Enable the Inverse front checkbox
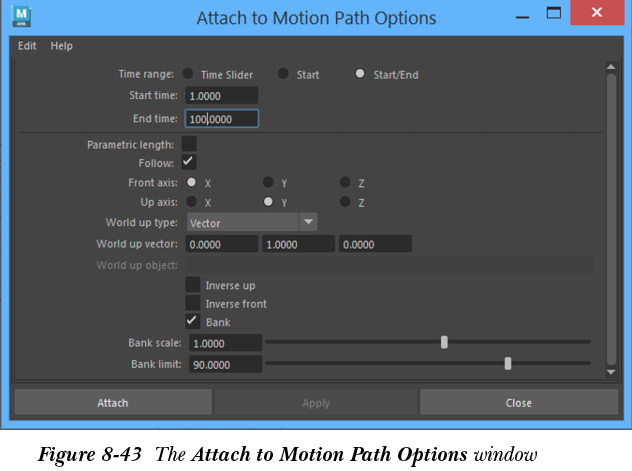The width and height of the screenshot is (632, 471). point(193,303)
